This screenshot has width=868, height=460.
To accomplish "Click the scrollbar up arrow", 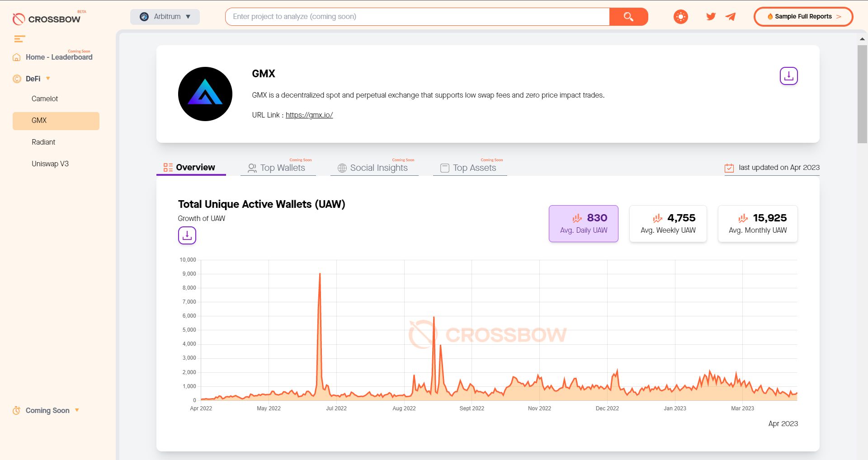I will click(x=862, y=39).
